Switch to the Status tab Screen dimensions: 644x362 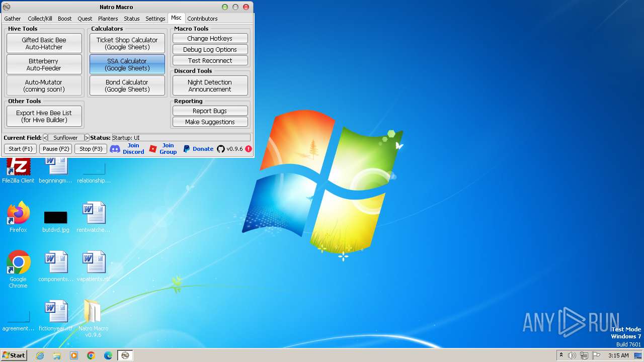(132, 19)
